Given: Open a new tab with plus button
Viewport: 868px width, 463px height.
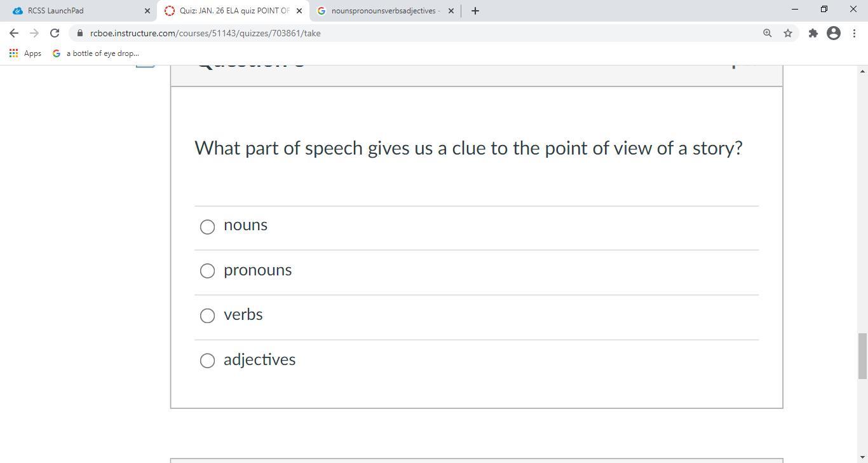Looking at the screenshot, I should point(475,11).
